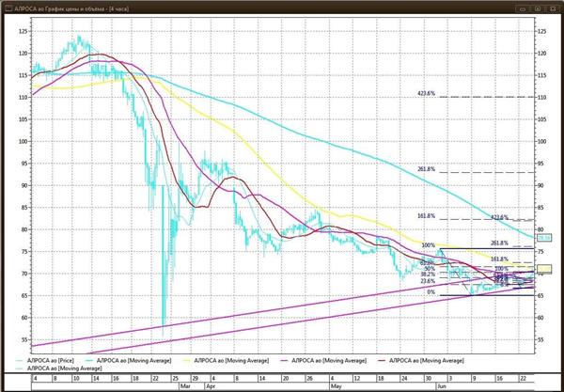Click date tick 3 on the time axis
This screenshot has height=392, width=564.
(450, 378)
